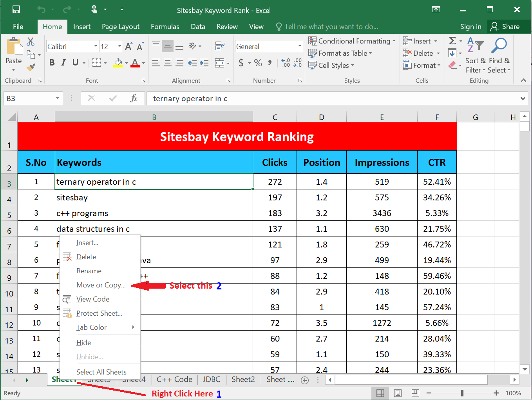Toggle Middle Align
The image size is (532, 400).
(x=168, y=46)
